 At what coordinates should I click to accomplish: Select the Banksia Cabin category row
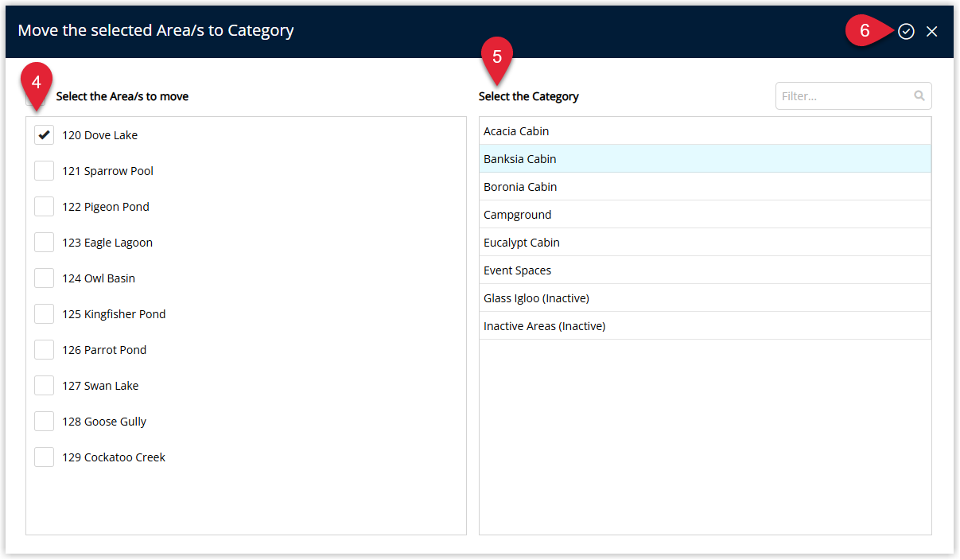705,159
